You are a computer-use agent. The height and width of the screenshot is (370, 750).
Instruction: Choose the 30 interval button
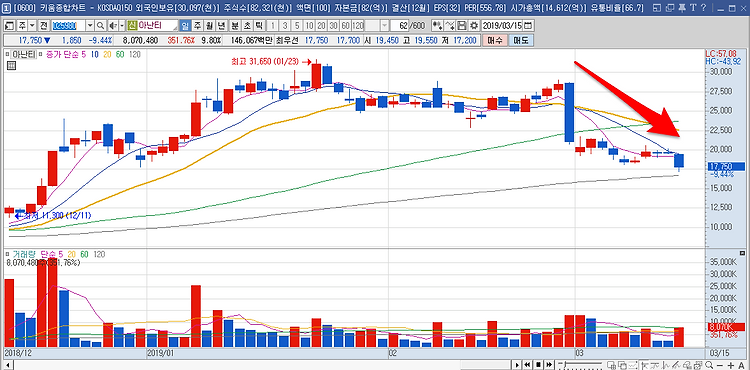coord(334,25)
